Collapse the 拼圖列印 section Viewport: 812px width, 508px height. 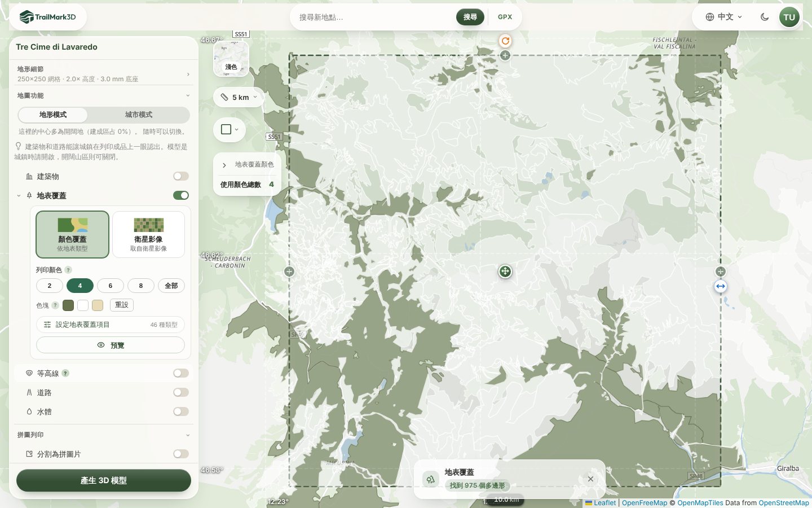[x=104, y=435]
